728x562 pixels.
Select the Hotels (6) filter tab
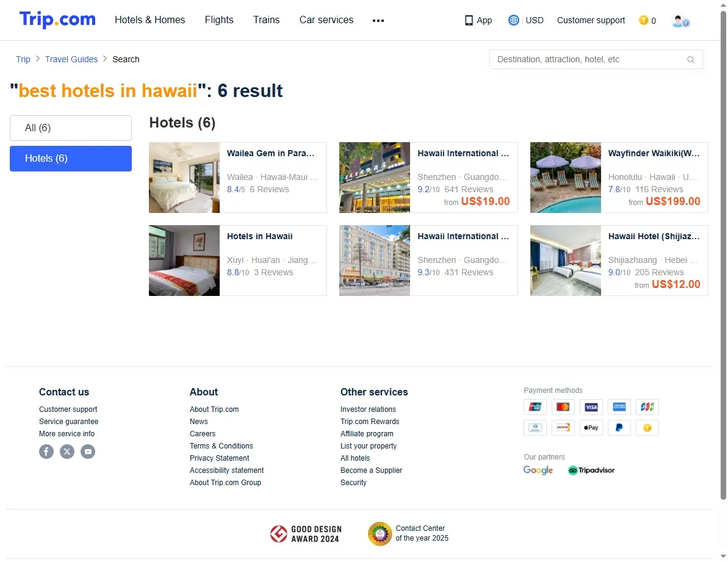pyautogui.click(x=71, y=158)
